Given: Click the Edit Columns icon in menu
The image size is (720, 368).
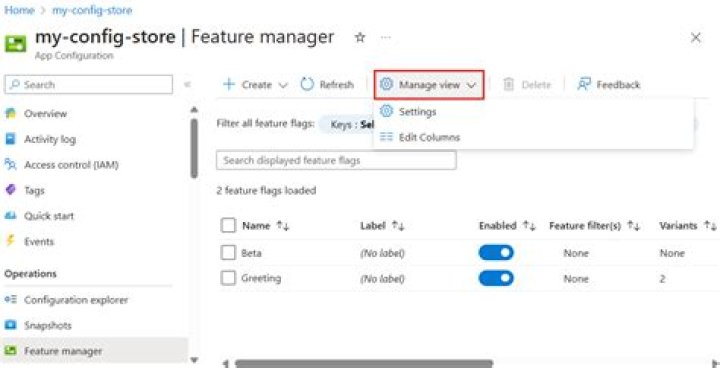Looking at the screenshot, I should (x=387, y=137).
